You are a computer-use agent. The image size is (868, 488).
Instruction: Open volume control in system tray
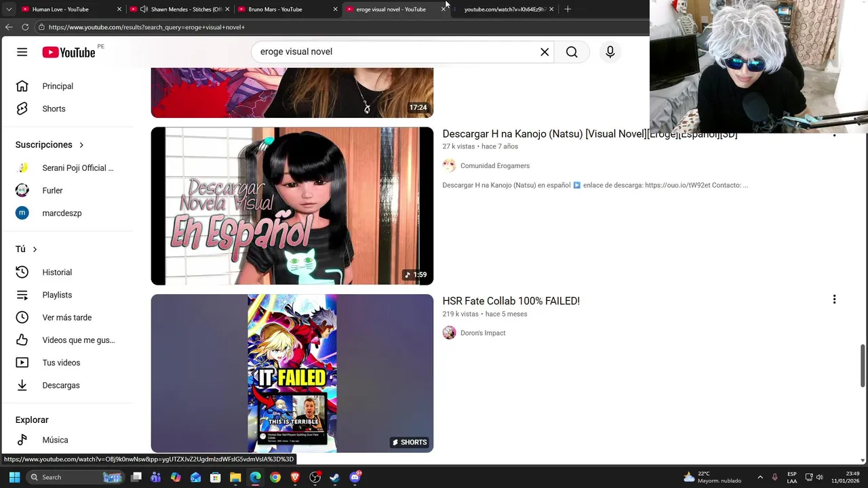[819, 477]
